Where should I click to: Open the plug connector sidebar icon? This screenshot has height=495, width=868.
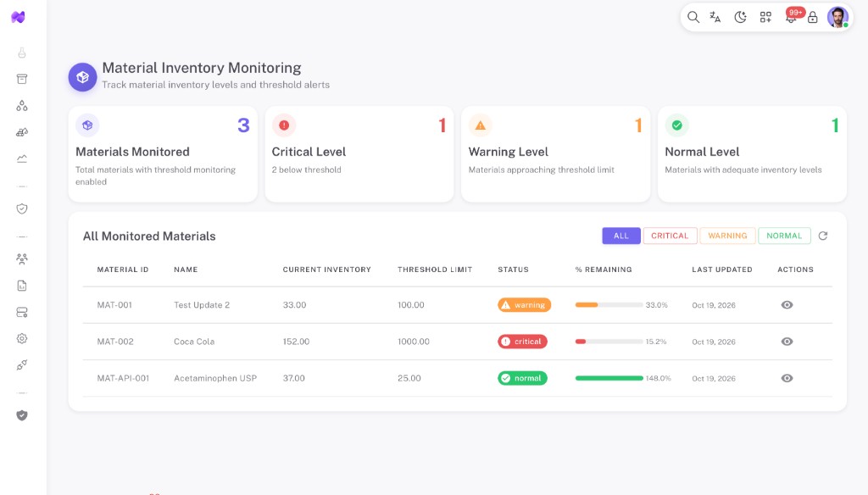[21, 364]
